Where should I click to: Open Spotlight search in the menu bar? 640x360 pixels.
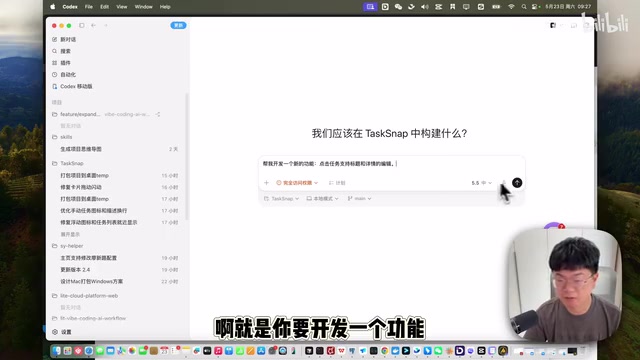524,7
